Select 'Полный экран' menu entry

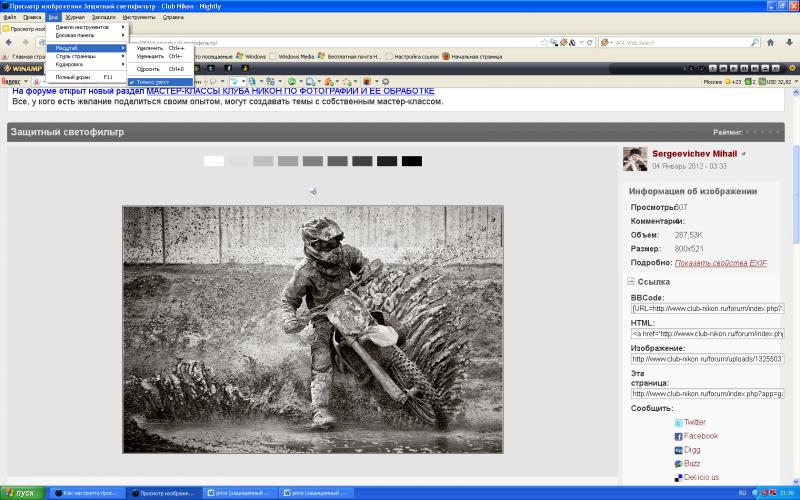click(x=86, y=77)
